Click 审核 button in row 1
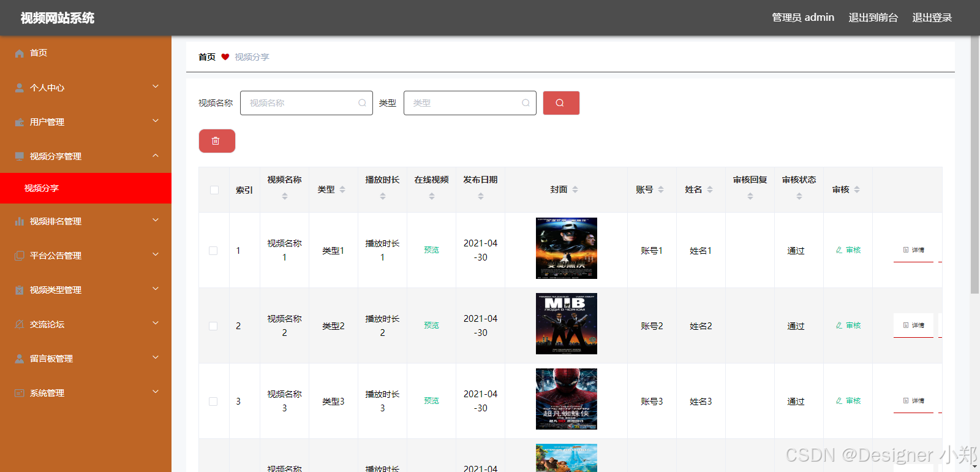This screenshot has height=472, width=980. pos(848,250)
